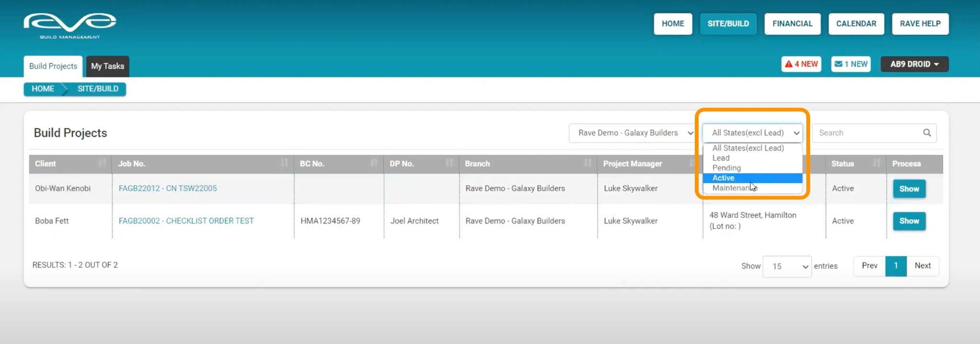Click Rave Demo - Galaxy Builders in Boba Fett row
Screen dimensions: 980x344
[x=515, y=221]
